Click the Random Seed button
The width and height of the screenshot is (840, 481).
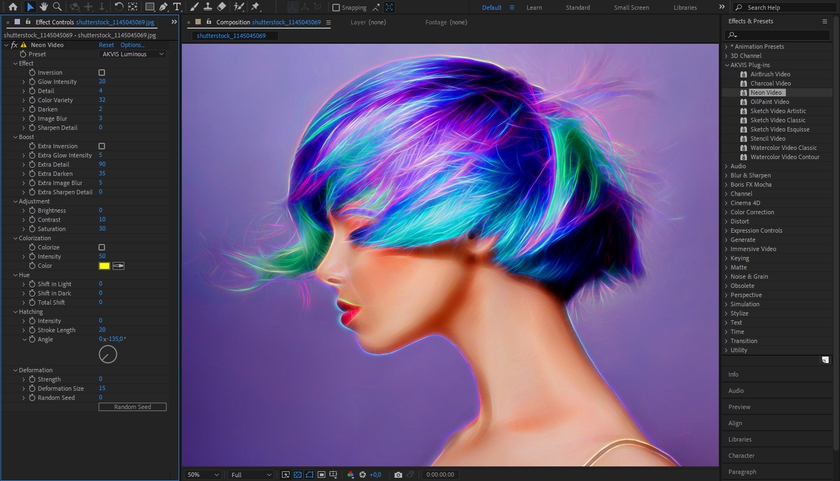point(132,407)
